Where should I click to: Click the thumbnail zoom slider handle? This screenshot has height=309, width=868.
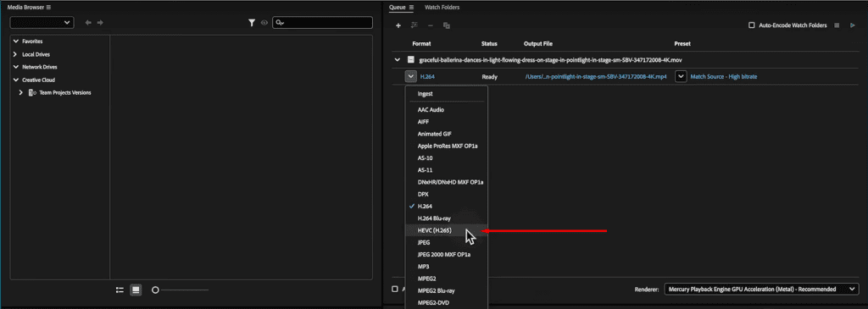pos(156,290)
